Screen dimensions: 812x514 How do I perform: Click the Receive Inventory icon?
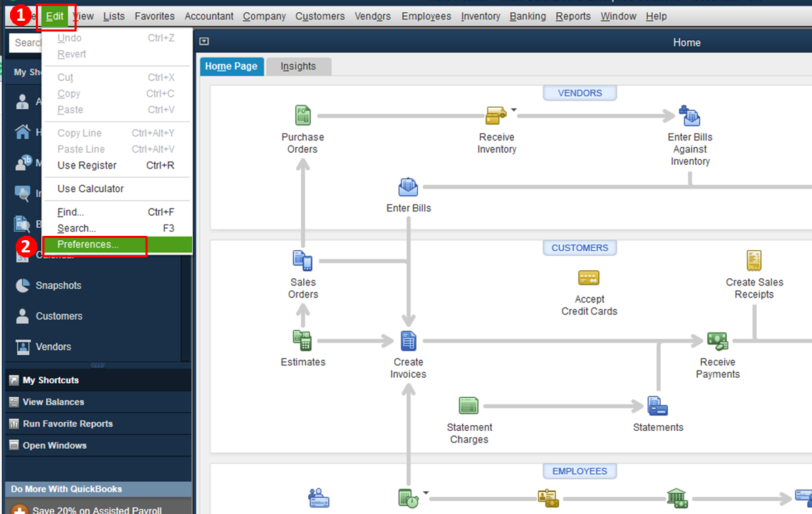(496, 115)
